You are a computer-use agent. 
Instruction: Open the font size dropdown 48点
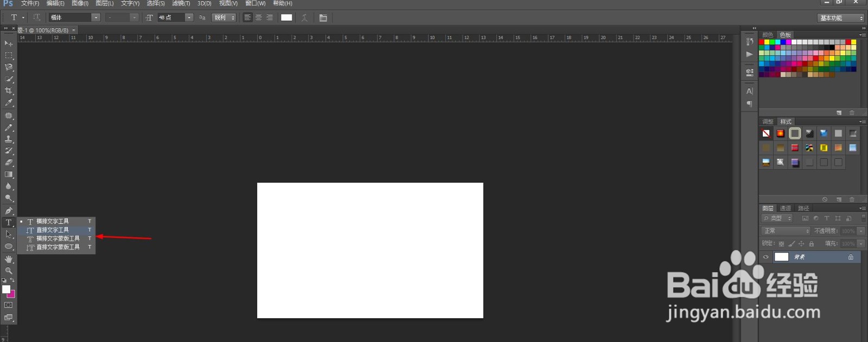tap(189, 17)
